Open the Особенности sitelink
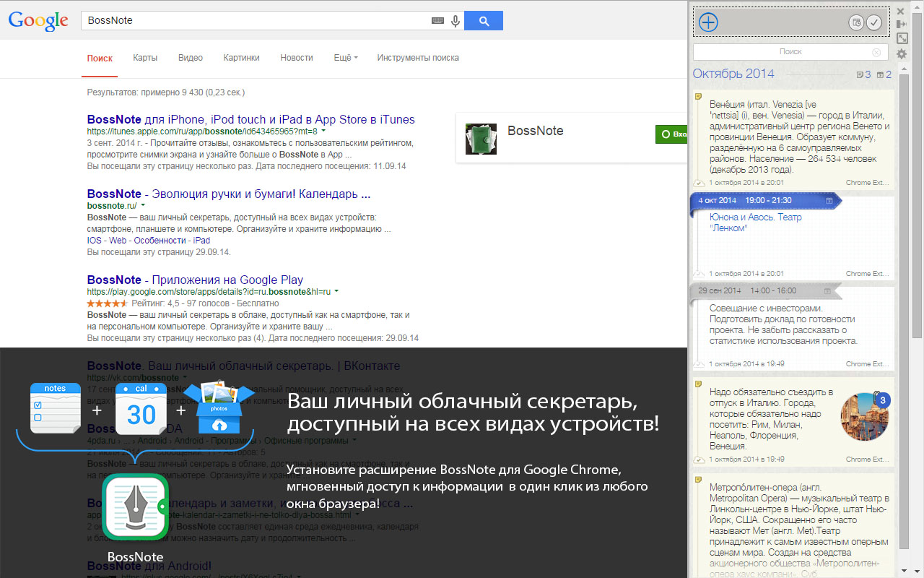 point(159,241)
